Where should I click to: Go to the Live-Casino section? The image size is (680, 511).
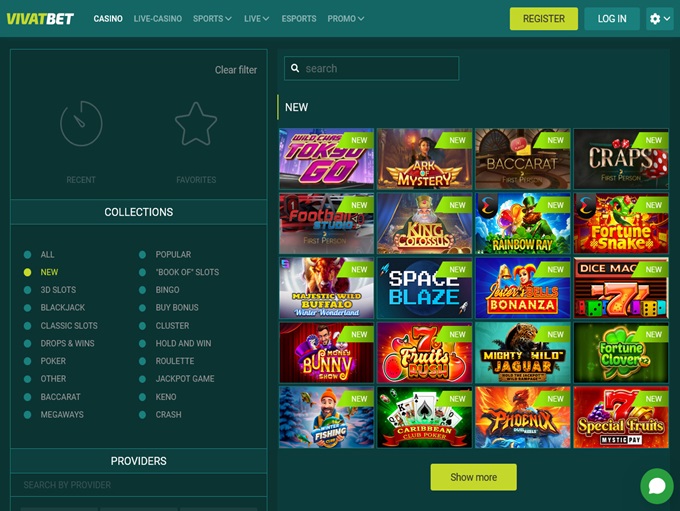pyautogui.click(x=158, y=19)
